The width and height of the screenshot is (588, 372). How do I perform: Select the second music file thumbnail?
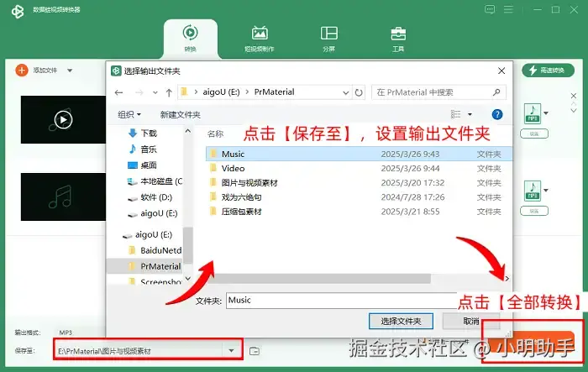63,196
